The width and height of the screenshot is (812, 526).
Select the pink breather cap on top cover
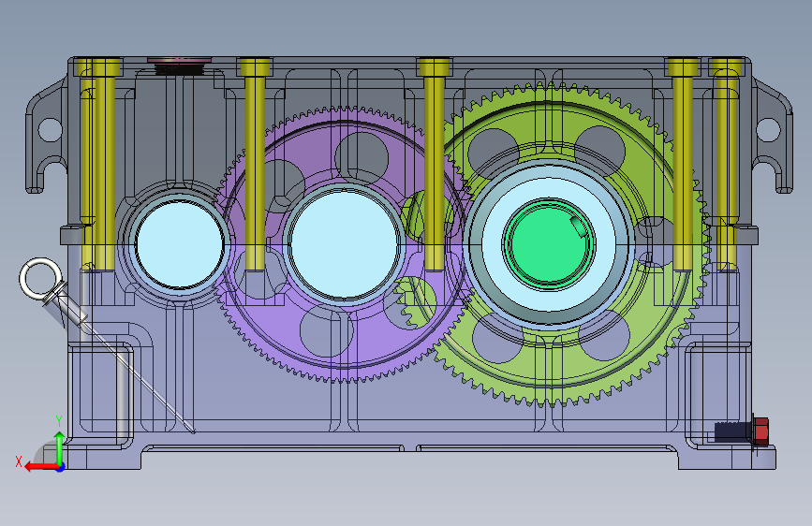(179, 60)
